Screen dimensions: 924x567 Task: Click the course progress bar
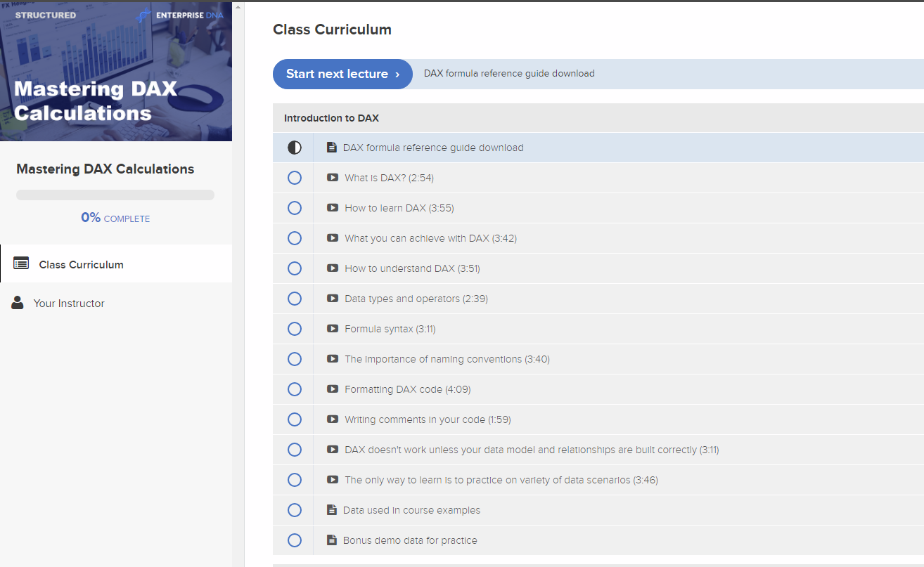(115, 195)
